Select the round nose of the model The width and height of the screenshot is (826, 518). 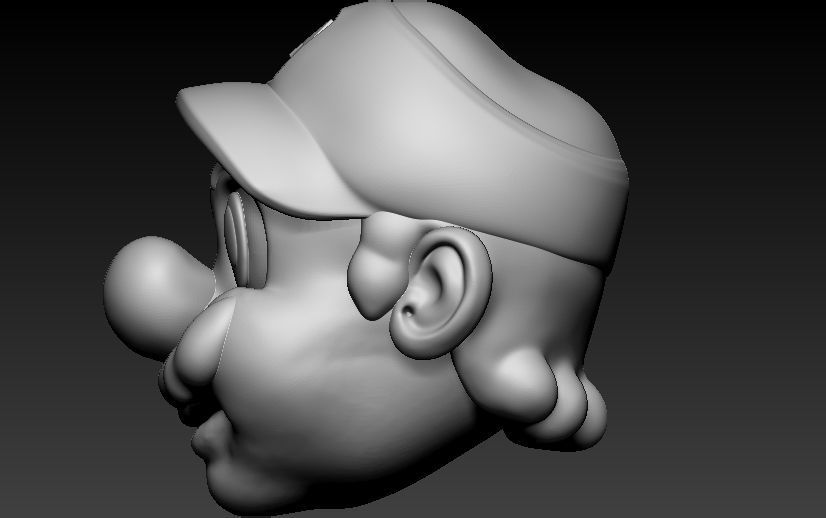coord(158,298)
